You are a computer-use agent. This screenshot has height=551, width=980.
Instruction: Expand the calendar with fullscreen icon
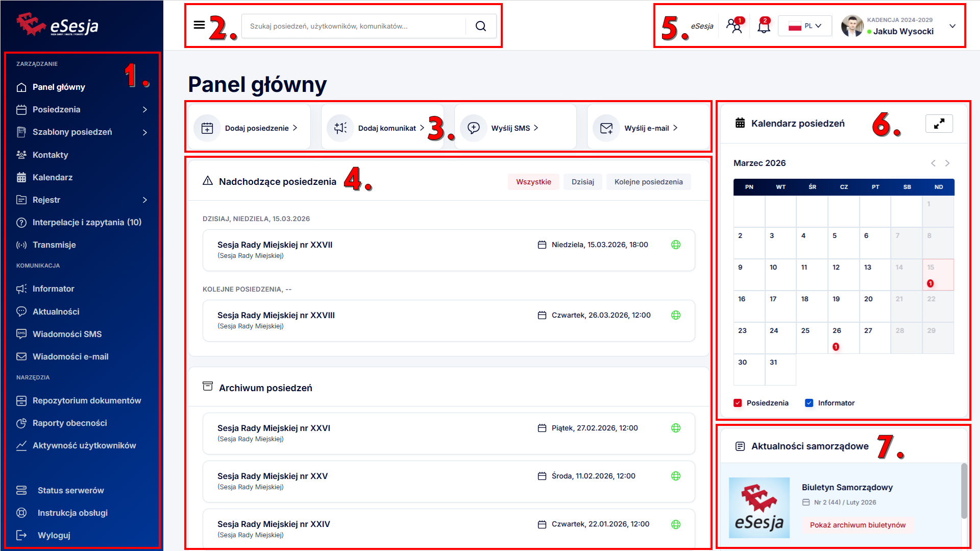point(939,124)
